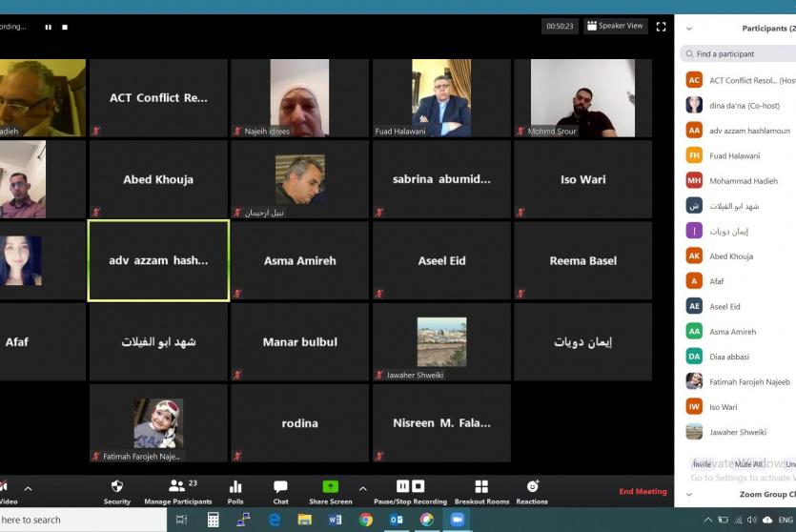The height and width of the screenshot is (532, 796).
Task: Open the Polls panel
Action: (235, 490)
